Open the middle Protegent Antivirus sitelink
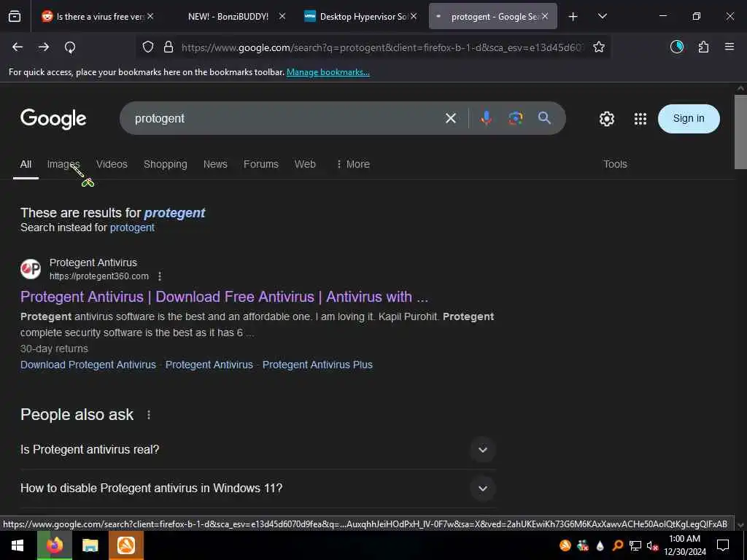The width and height of the screenshot is (747, 560). 209,365
